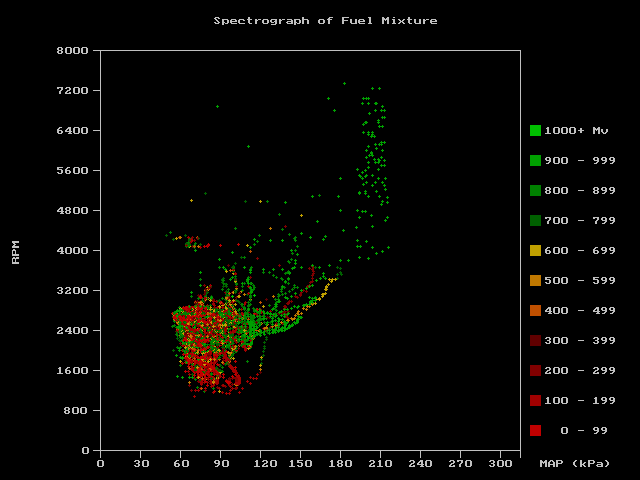Click the 800 - 899 green legend swatch
640x480 pixels.
535,190
